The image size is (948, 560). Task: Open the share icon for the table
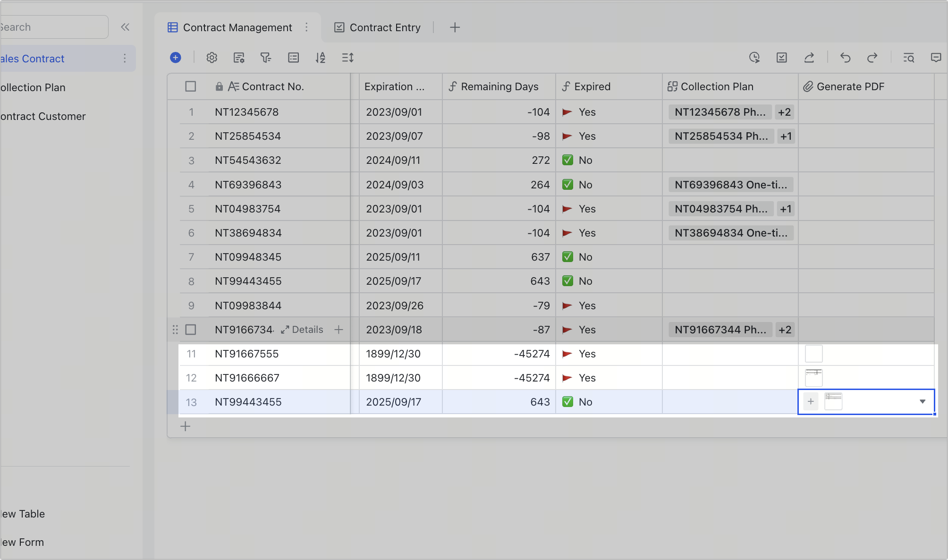pos(809,58)
